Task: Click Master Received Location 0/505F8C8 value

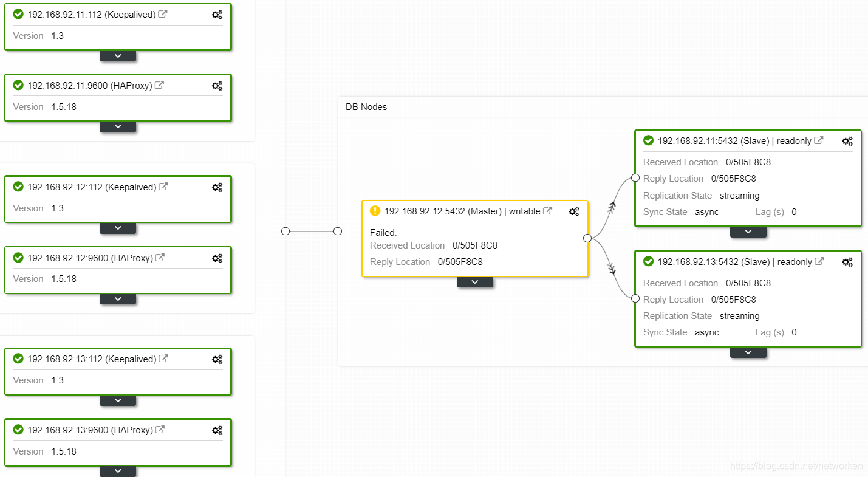Action: (x=475, y=245)
